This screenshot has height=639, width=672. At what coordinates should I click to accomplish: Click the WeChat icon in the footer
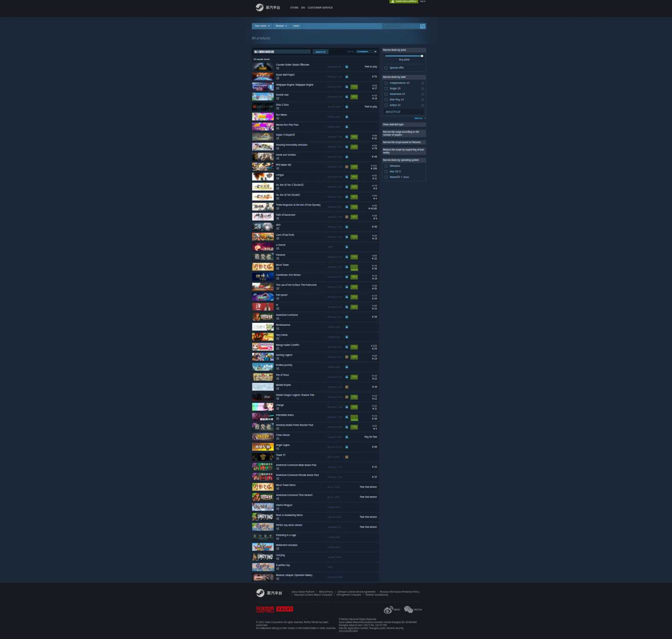coord(408,609)
